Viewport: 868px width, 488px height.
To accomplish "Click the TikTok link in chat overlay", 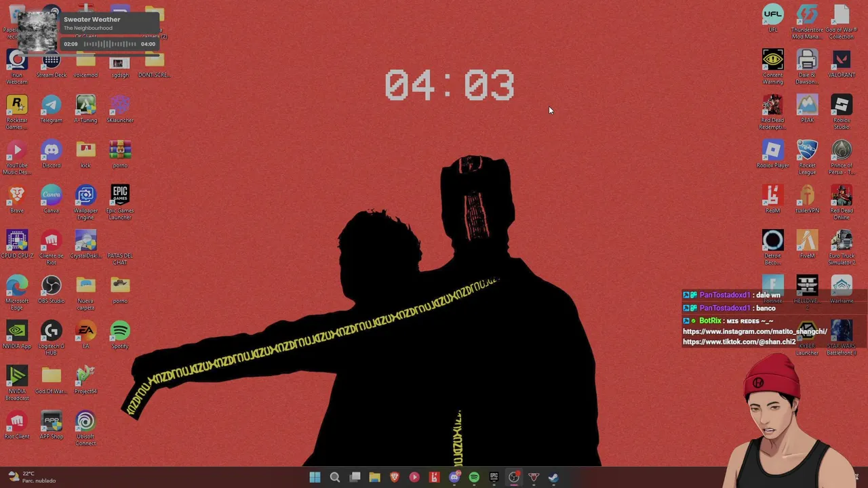I will [x=739, y=342].
